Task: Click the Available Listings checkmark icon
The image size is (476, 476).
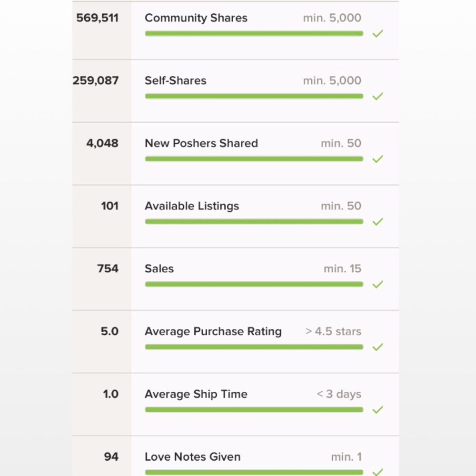Action: pos(377,222)
